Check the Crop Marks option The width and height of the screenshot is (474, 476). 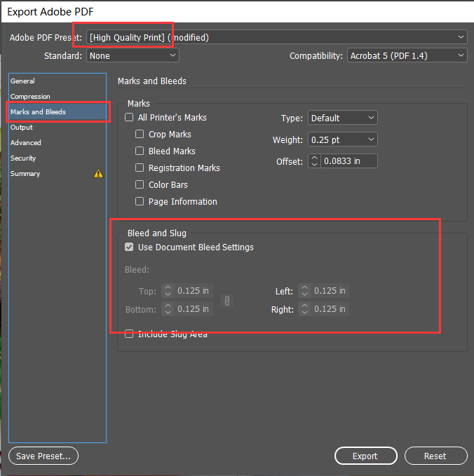[x=140, y=134]
